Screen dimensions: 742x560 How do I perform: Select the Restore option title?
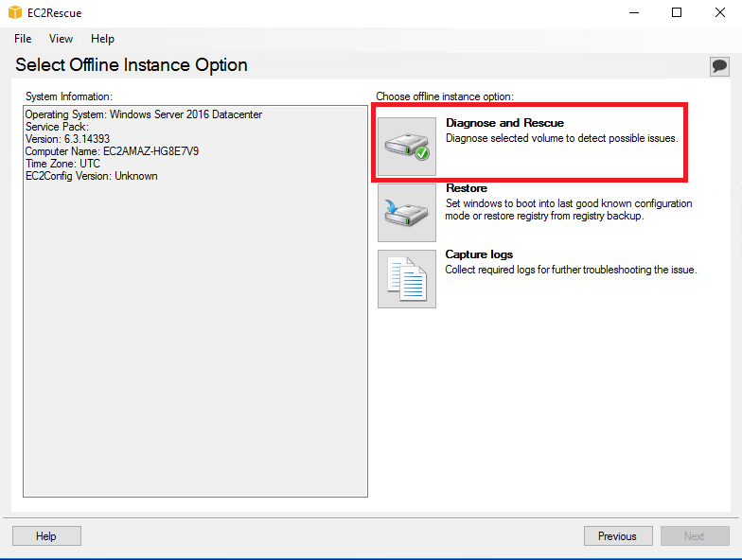466,188
